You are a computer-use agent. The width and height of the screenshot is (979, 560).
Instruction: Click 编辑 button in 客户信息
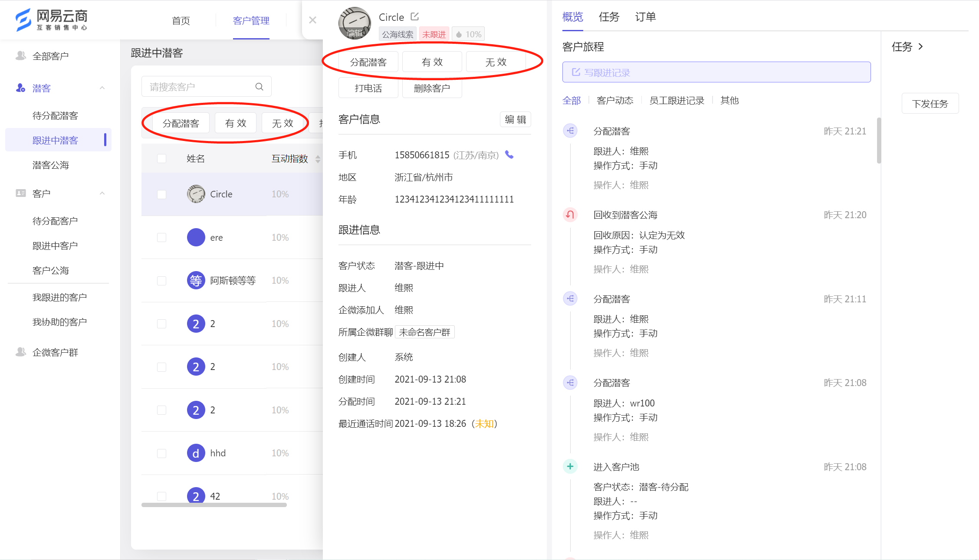516,119
